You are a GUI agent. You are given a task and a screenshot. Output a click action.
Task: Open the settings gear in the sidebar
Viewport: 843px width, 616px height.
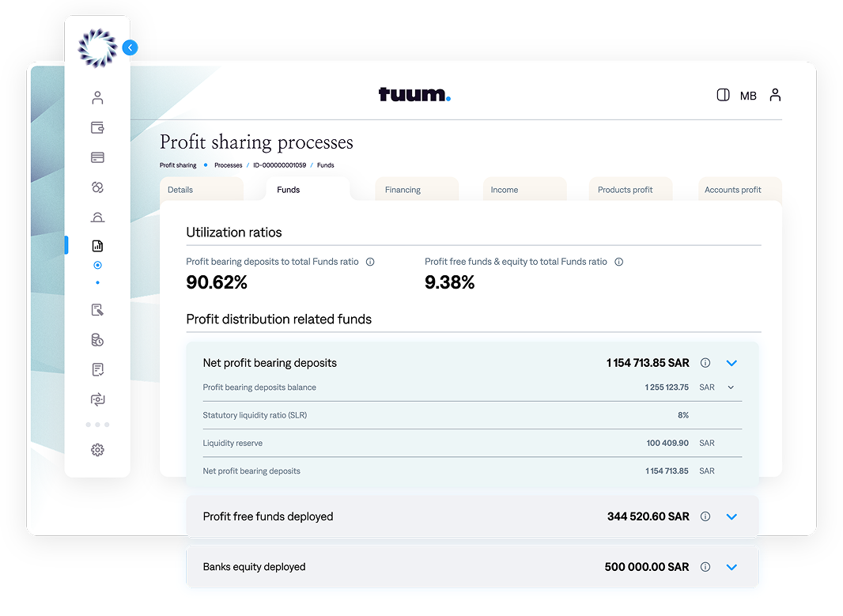click(97, 450)
